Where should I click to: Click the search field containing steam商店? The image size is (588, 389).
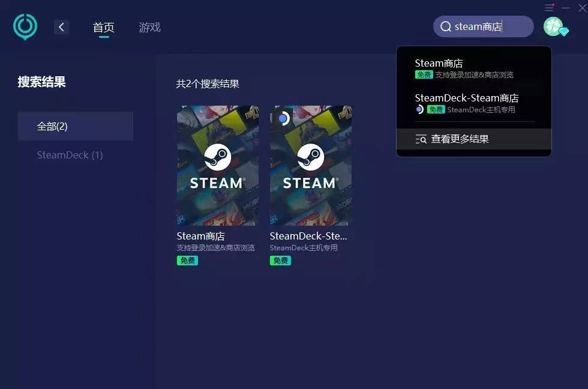click(484, 26)
